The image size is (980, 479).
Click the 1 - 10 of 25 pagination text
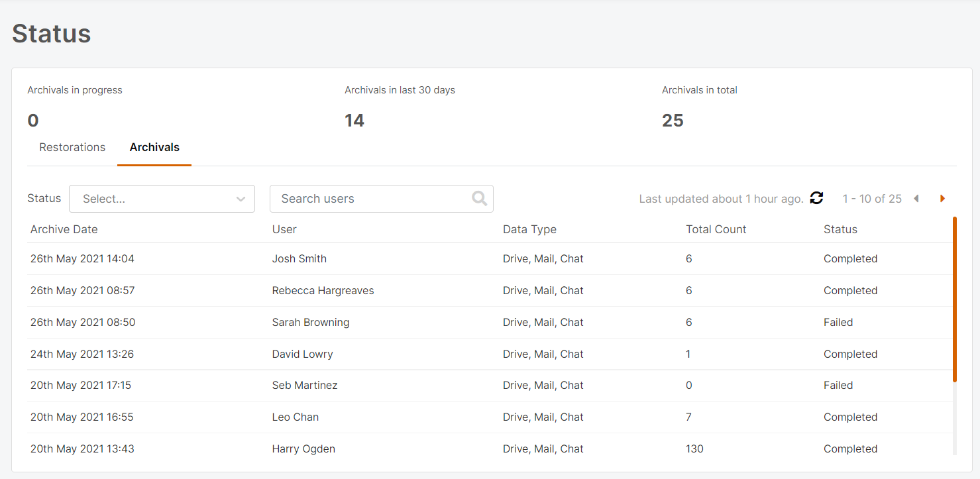point(872,199)
